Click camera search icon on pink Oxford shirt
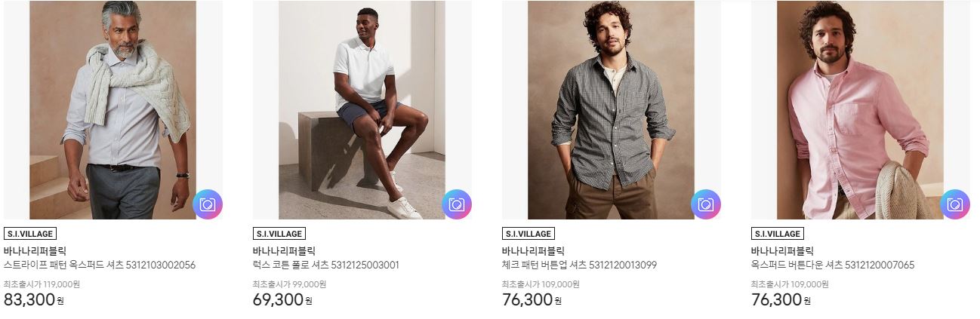 pyautogui.click(x=955, y=204)
